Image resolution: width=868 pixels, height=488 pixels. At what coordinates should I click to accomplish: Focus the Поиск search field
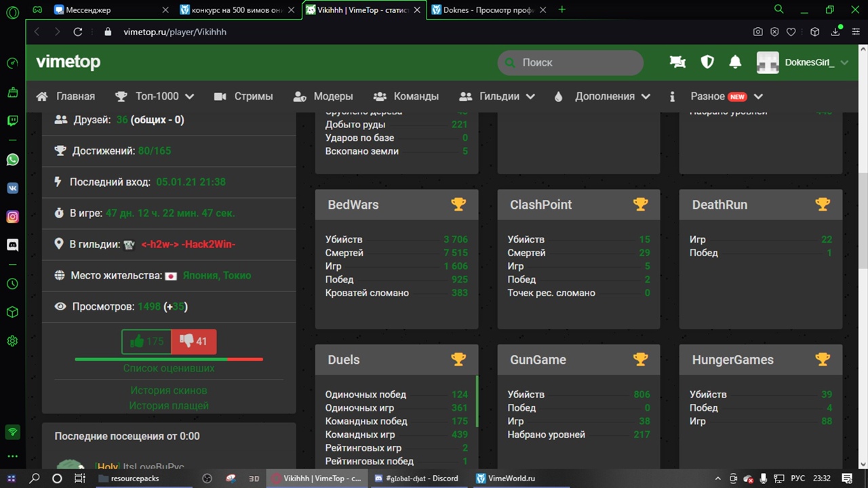pyautogui.click(x=570, y=62)
